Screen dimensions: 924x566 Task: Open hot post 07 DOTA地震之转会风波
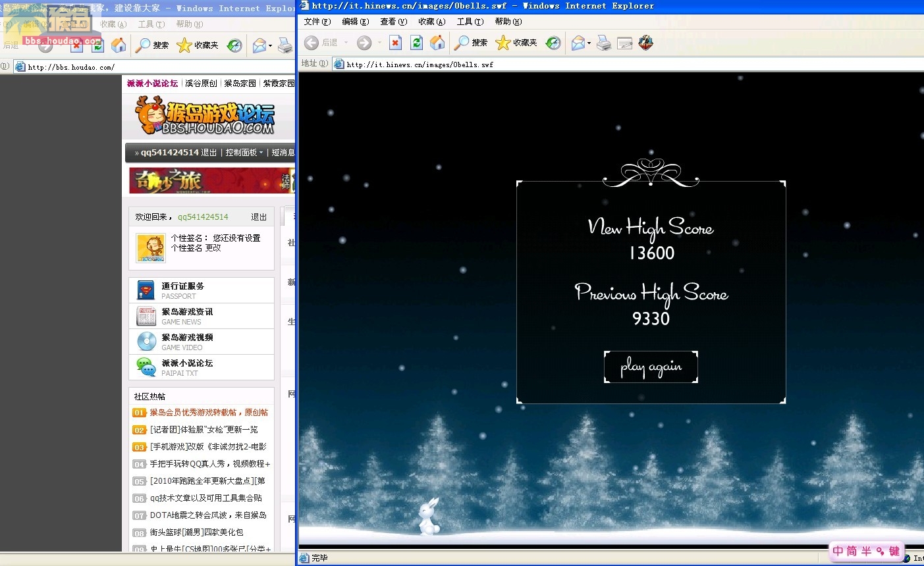208,515
